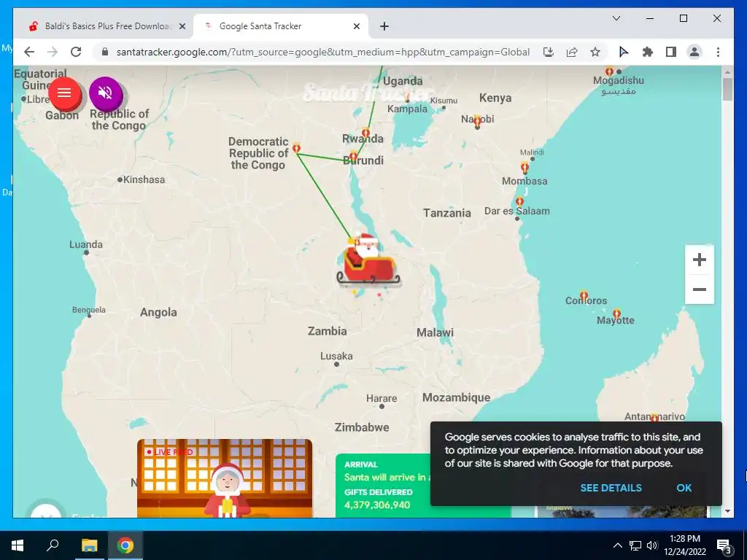Install app icon in address bar

(x=549, y=52)
